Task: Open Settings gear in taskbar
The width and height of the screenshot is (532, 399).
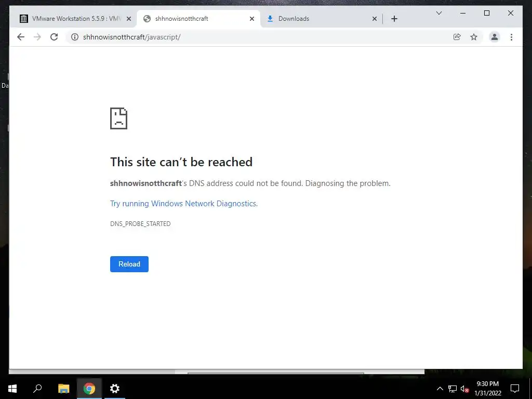Action: pyautogui.click(x=115, y=389)
